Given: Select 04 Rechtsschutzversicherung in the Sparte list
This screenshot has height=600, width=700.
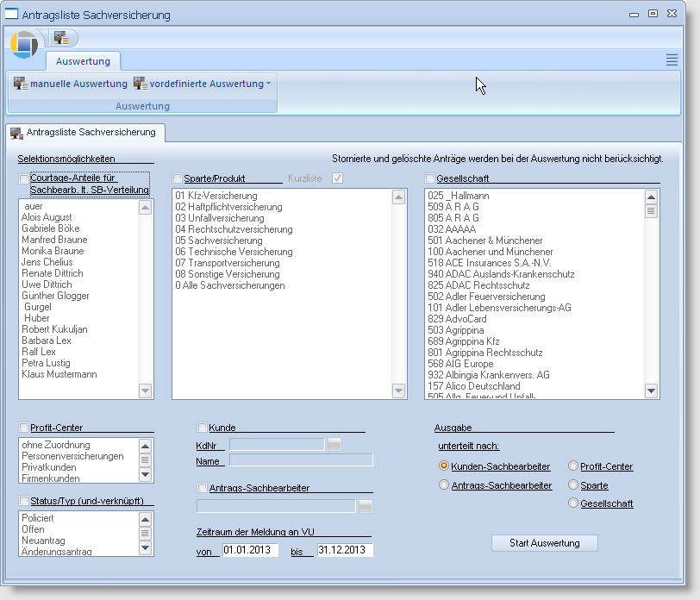Looking at the screenshot, I should click(234, 230).
